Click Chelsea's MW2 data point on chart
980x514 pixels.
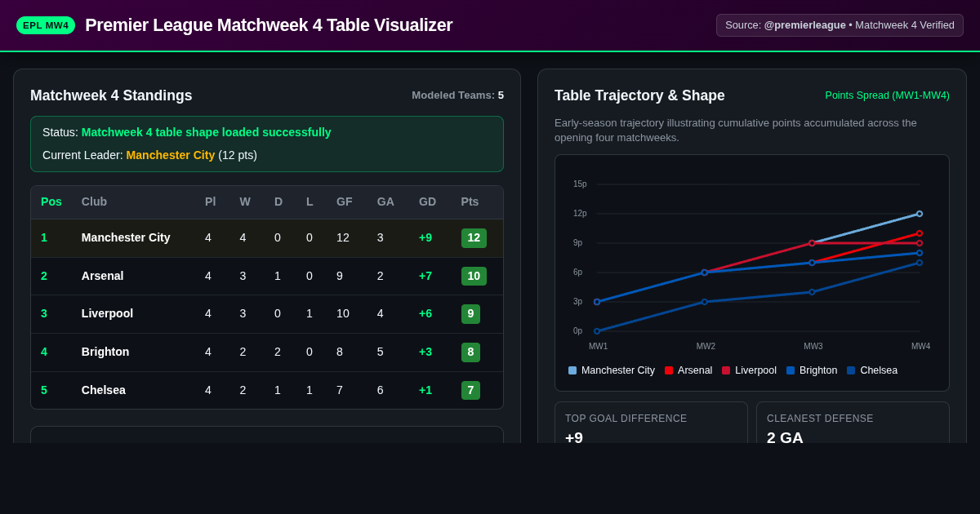click(x=705, y=302)
